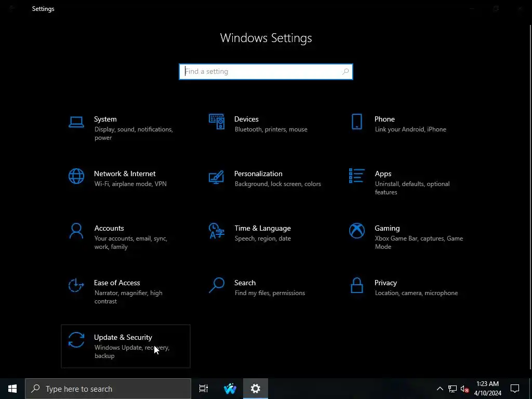Click the Ease of Access heading

coord(117,283)
